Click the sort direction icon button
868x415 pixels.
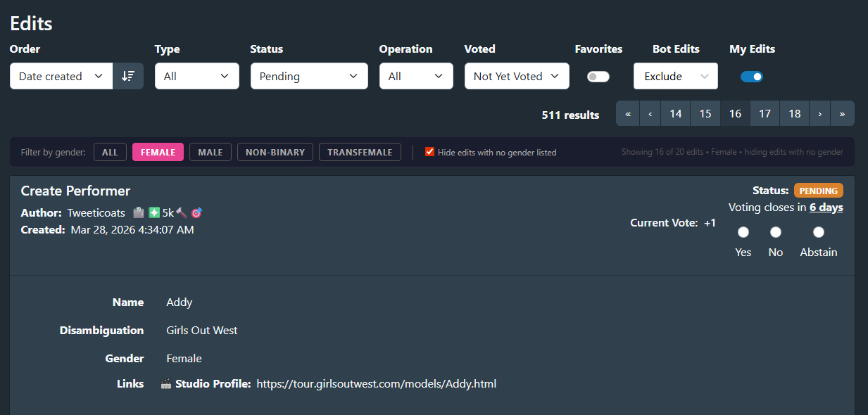click(128, 76)
